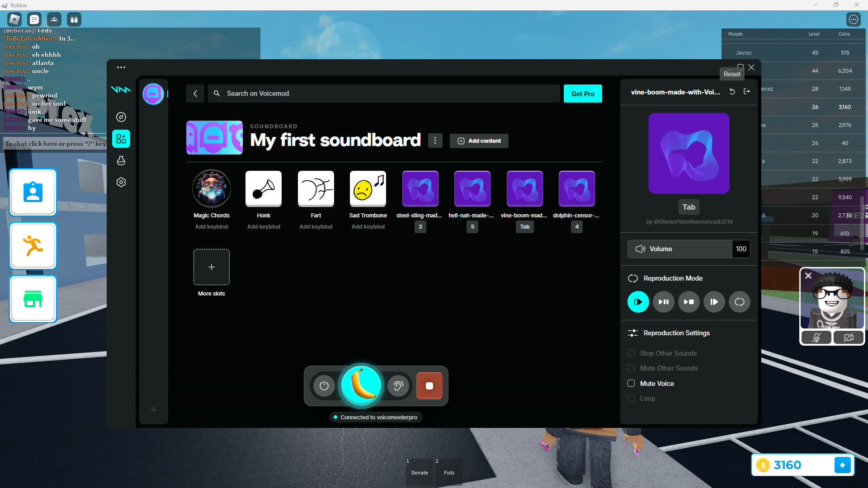Play the Fart sound
The height and width of the screenshot is (488, 868).
click(x=316, y=189)
